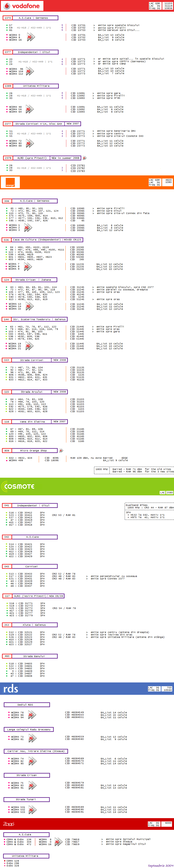Click the 3G icon in Zapp A.I.Cuza section
174x868 pixels.
(x=58, y=842)
